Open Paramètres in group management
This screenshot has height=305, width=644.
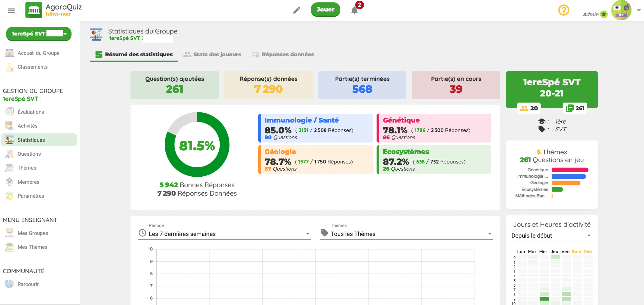pyautogui.click(x=31, y=196)
